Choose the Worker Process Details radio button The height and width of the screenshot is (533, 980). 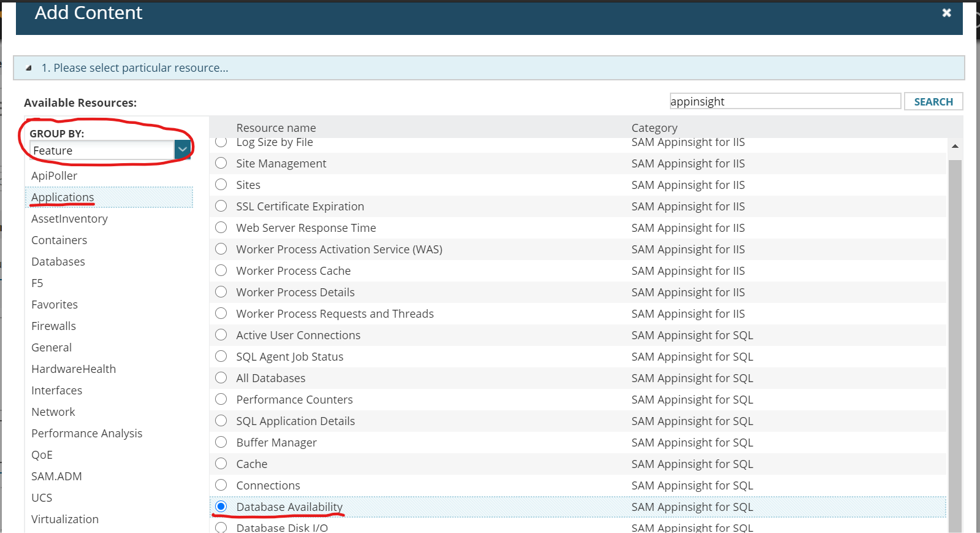[221, 292]
